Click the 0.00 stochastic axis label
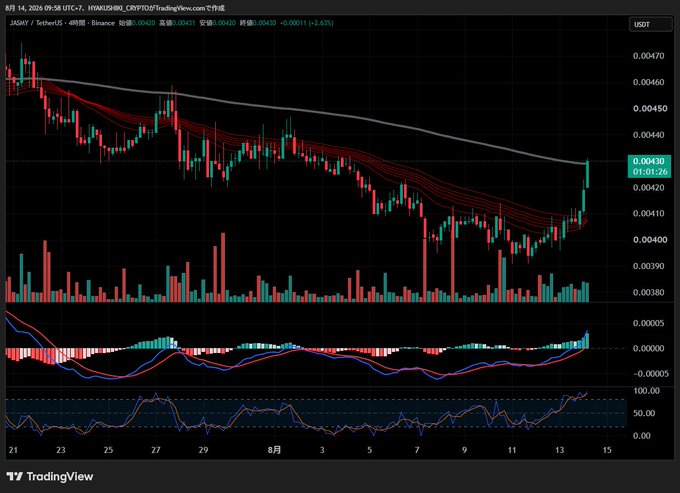Image resolution: width=680 pixels, height=493 pixels. point(644,436)
